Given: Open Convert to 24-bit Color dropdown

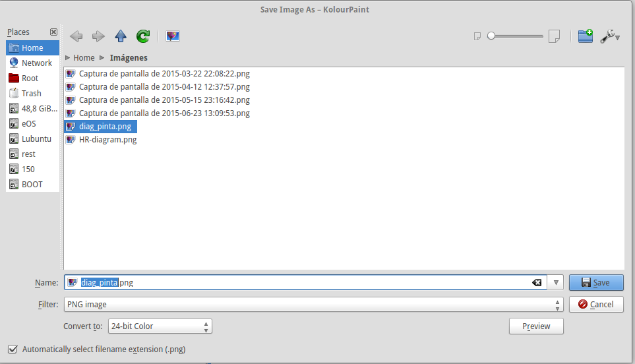Looking at the screenshot, I should [160, 326].
